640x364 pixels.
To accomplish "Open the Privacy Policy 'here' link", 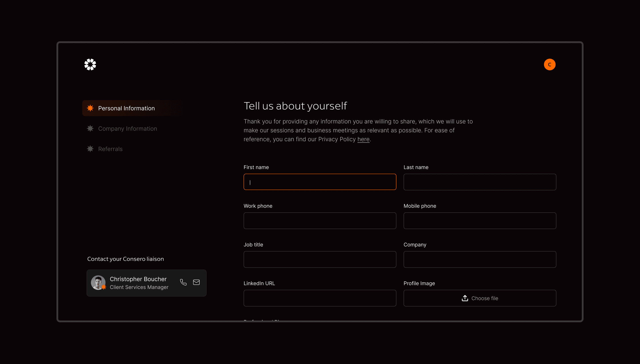I will 363,139.
